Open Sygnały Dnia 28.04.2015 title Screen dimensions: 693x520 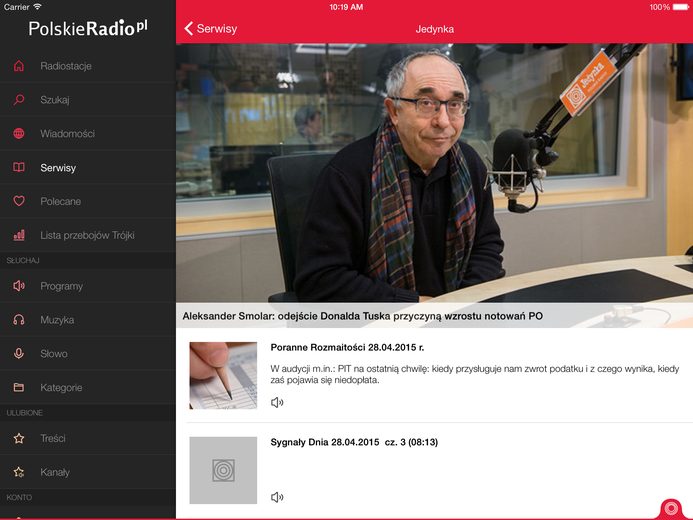[354, 442]
